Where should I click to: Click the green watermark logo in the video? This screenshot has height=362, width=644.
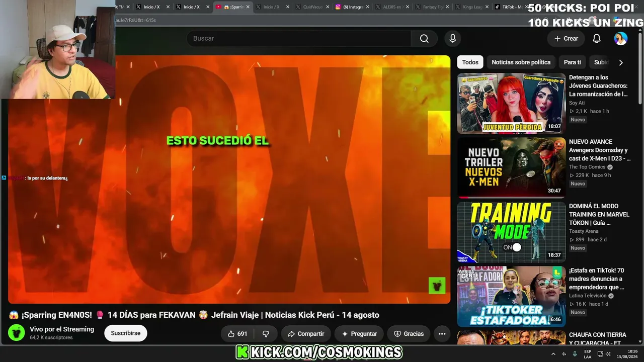tap(437, 285)
